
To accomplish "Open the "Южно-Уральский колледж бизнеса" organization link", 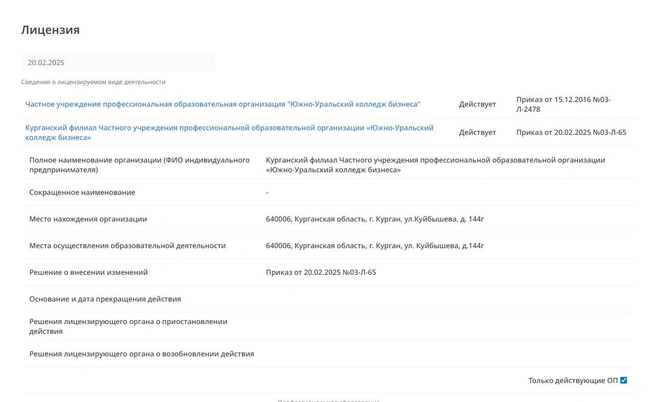I will coord(223,104).
